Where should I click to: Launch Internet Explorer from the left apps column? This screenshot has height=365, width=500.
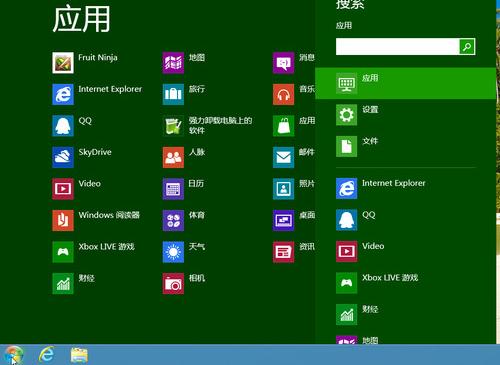(97, 94)
